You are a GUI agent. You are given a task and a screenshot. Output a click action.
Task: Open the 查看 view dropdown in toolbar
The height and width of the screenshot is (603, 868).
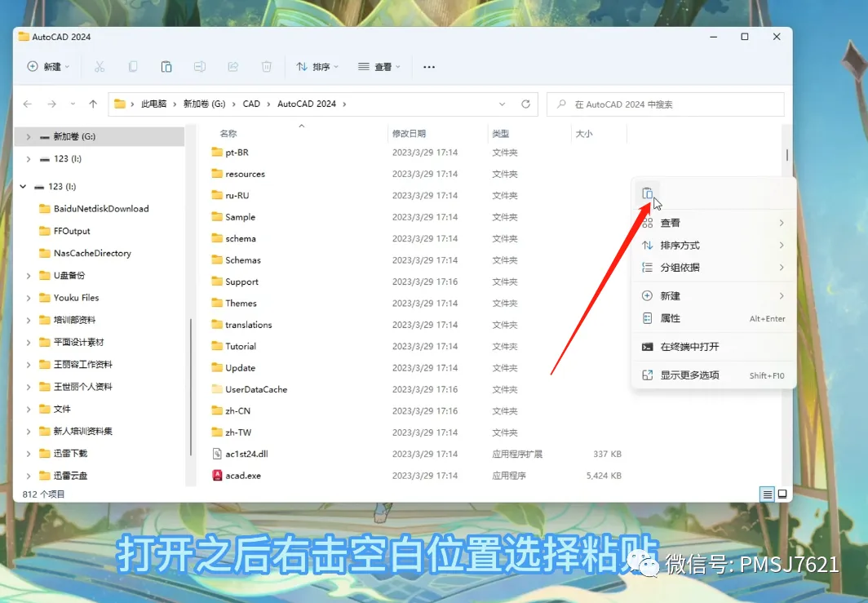click(x=379, y=67)
